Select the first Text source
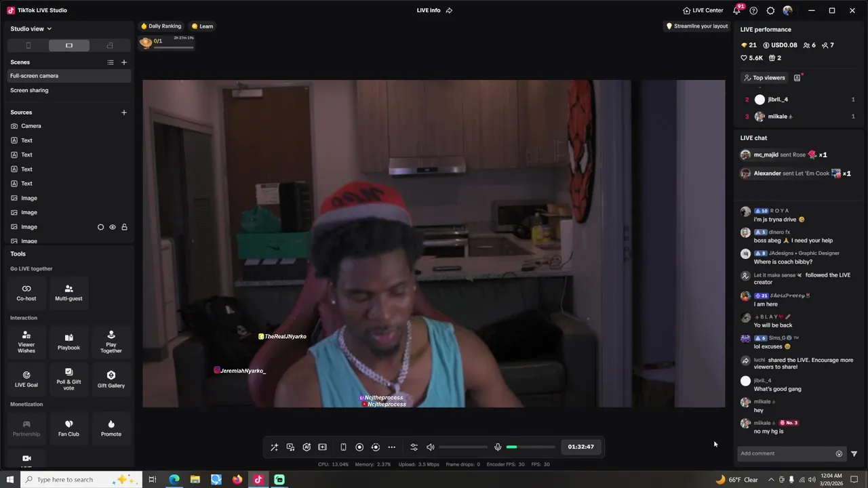The height and width of the screenshot is (488, 868). point(68,140)
